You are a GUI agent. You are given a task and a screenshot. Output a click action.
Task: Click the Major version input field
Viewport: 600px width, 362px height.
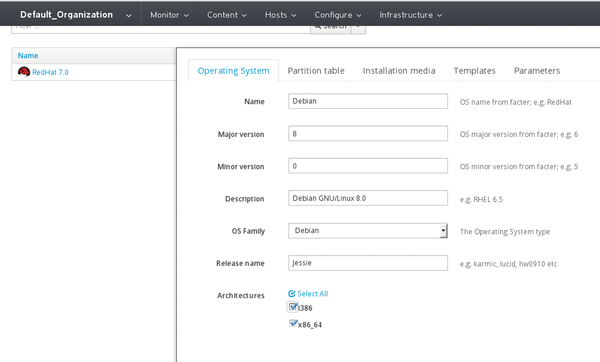tap(368, 134)
